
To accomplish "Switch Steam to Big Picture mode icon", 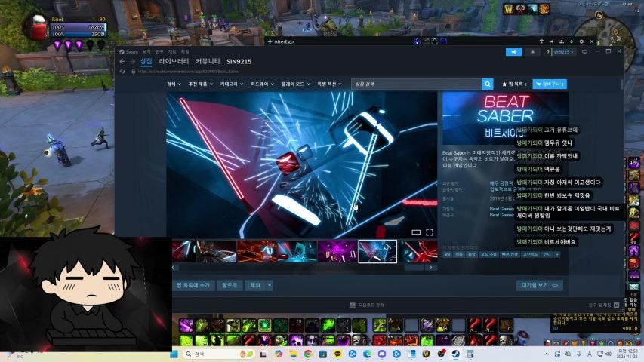I will click(584, 52).
